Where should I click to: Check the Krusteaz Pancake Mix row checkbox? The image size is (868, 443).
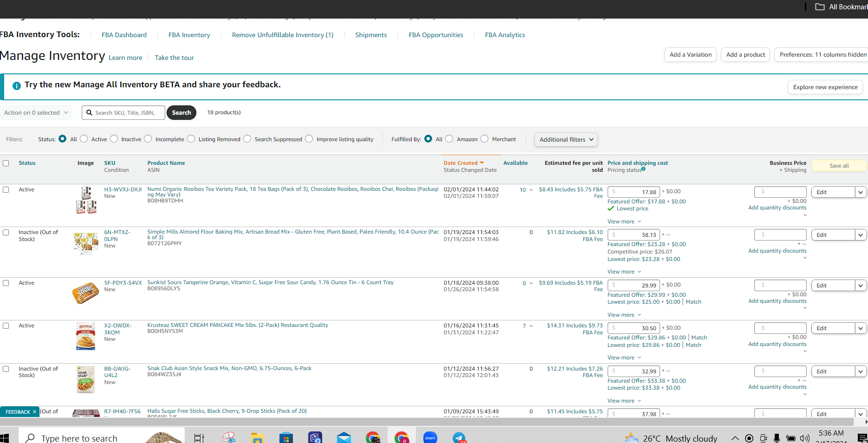(6, 326)
